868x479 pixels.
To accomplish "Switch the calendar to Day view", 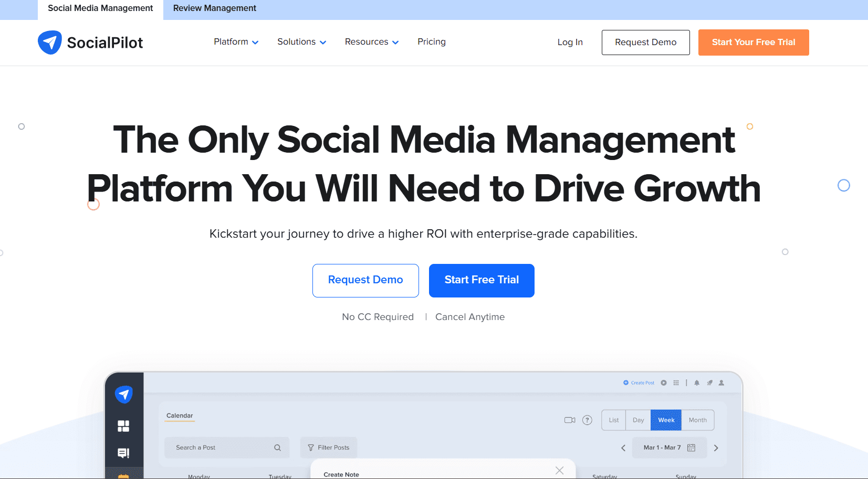I will [x=638, y=420].
